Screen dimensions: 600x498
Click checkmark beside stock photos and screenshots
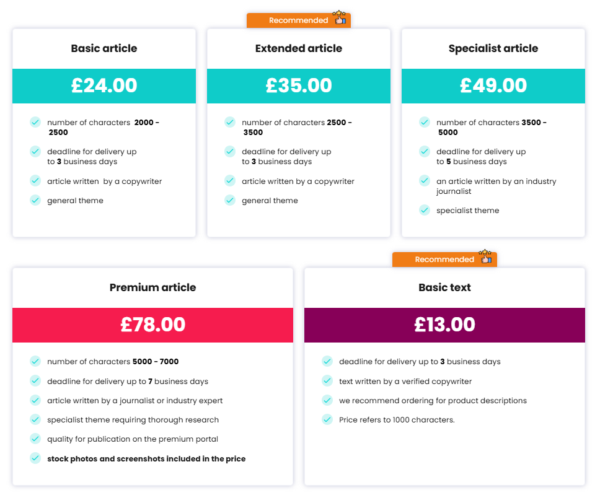tap(35, 458)
